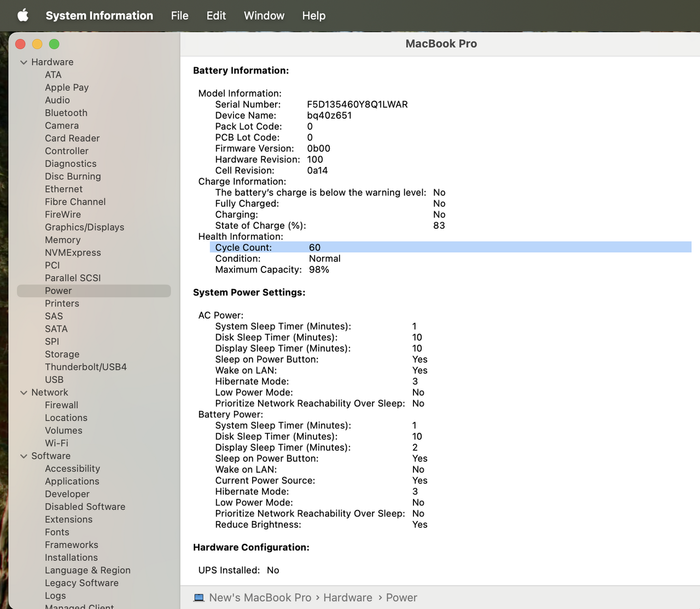Click the UPS Installed: No line
700x609 pixels.
[x=238, y=570]
